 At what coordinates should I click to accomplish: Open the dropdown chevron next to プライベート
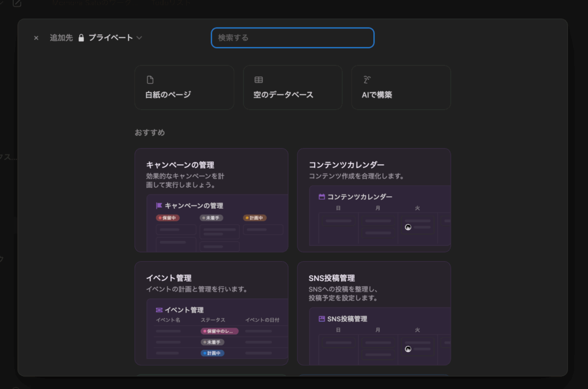(x=139, y=38)
